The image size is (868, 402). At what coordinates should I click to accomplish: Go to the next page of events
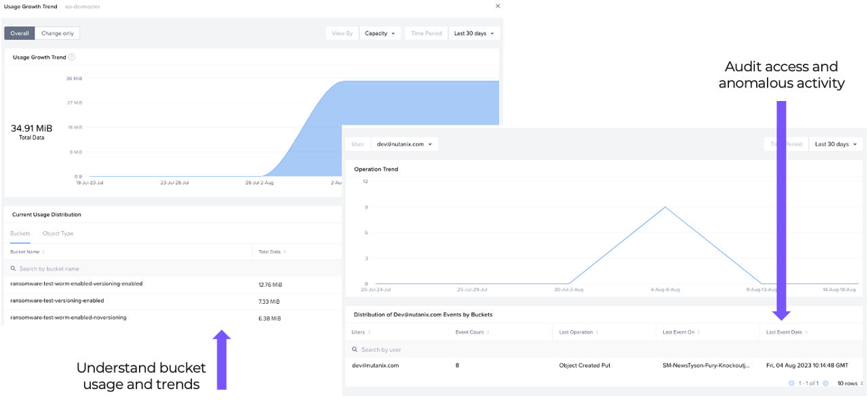pos(825,384)
